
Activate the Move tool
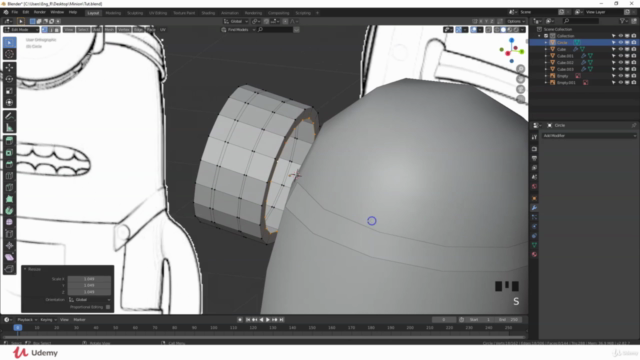tap(9, 68)
